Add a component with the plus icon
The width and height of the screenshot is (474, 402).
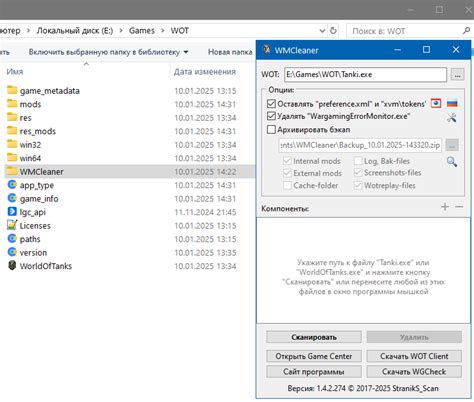(445, 207)
